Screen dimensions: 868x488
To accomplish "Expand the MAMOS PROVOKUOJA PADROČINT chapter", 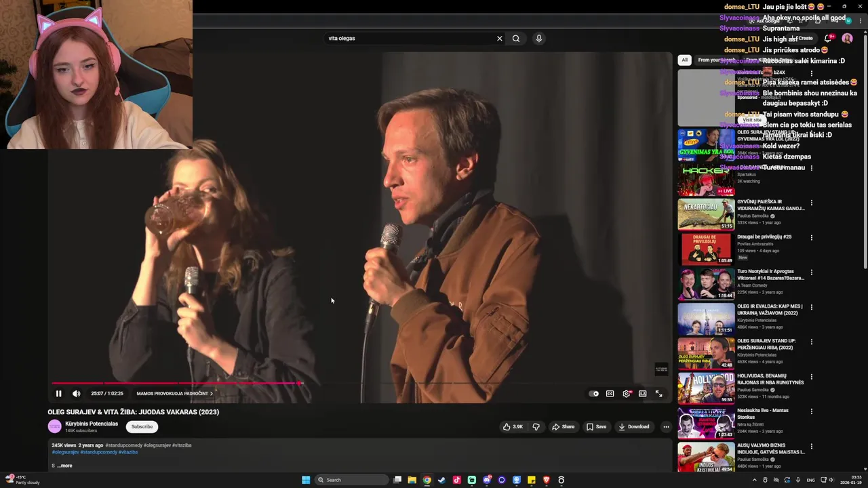I will tap(174, 394).
